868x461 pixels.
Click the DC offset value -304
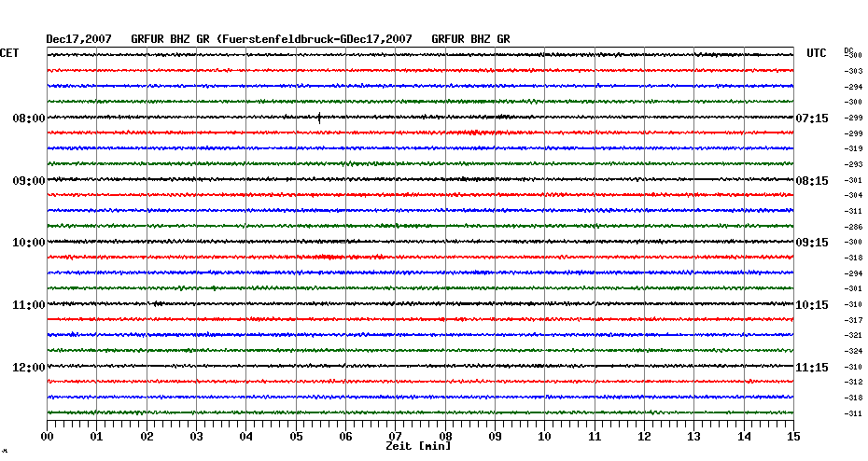[853, 195]
